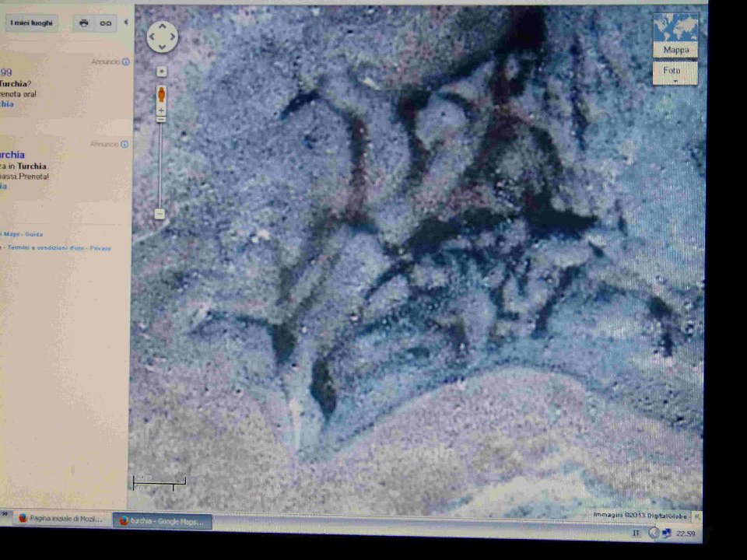Pan the map down with the arrow
The image size is (747, 560).
tap(162, 46)
